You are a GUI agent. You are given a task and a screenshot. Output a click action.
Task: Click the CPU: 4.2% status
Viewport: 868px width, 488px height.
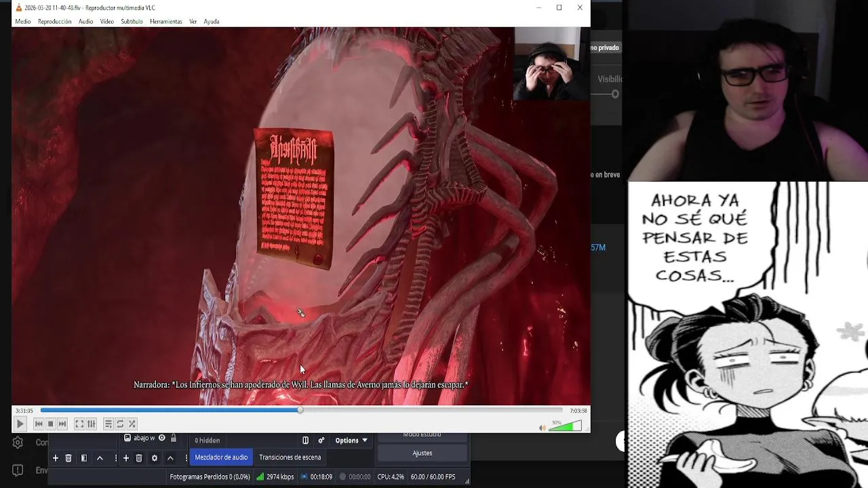point(391,477)
